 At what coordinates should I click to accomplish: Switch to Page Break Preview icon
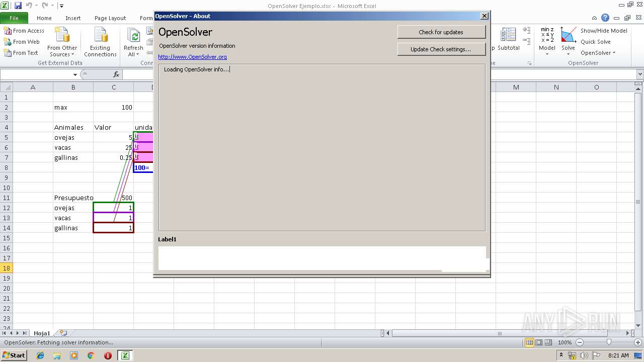[548, 342]
